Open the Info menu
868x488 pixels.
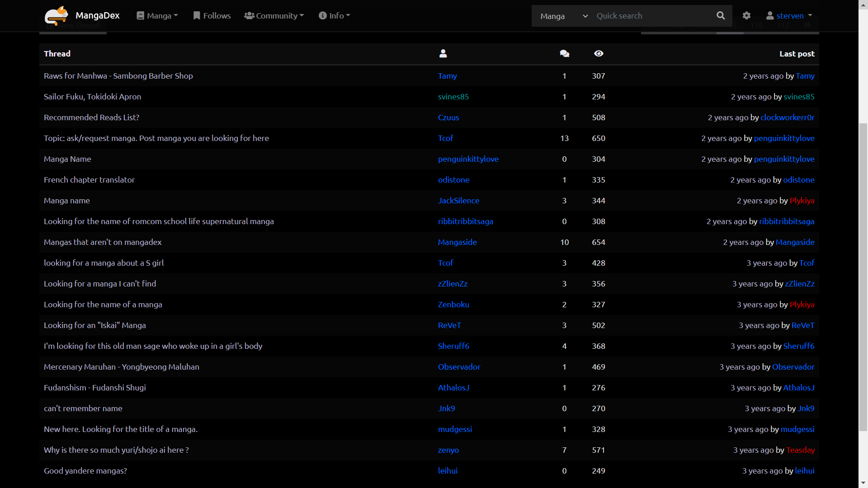point(335,16)
